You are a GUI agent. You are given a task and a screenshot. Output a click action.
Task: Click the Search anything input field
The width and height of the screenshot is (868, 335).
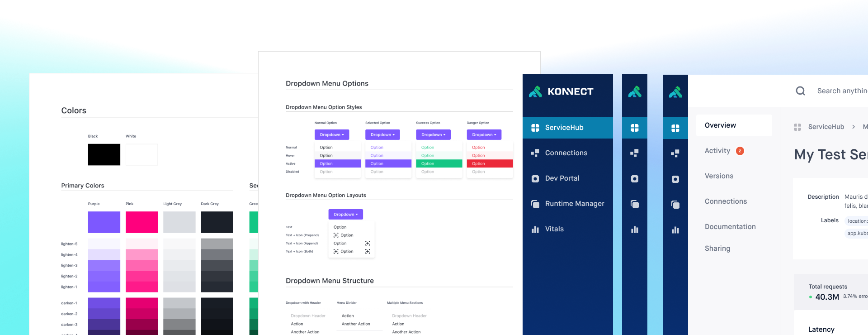coord(841,91)
